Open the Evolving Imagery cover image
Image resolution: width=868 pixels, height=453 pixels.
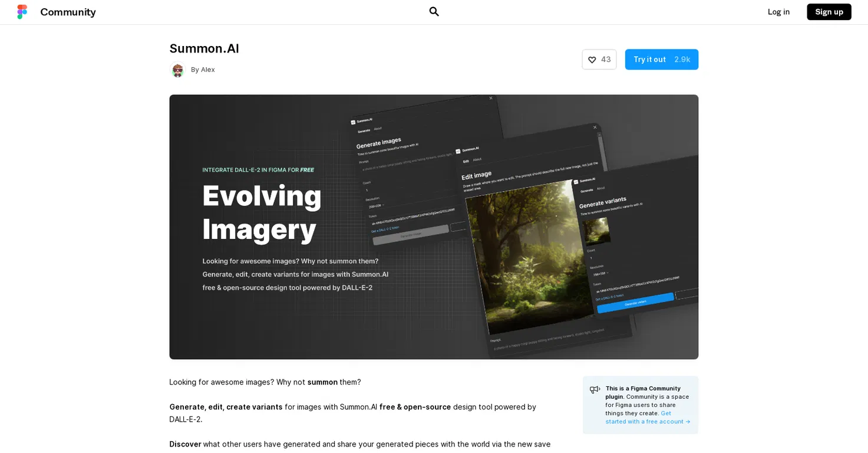coord(434,227)
